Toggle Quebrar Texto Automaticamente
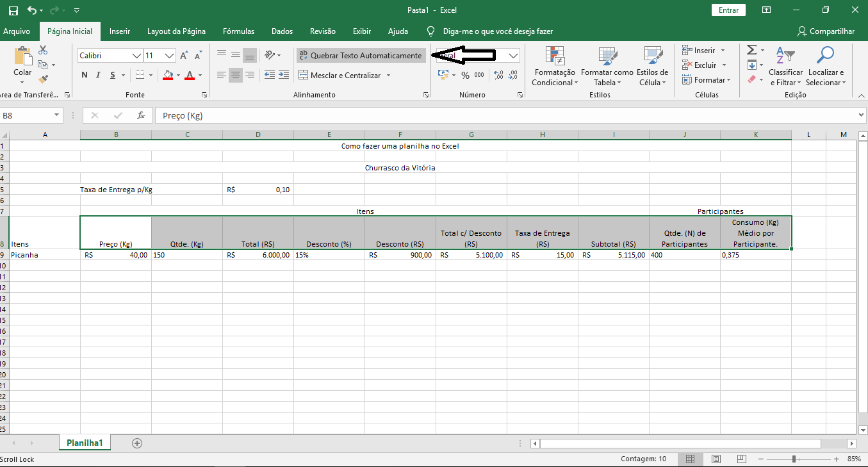This screenshot has width=868, height=467. [x=361, y=56]
